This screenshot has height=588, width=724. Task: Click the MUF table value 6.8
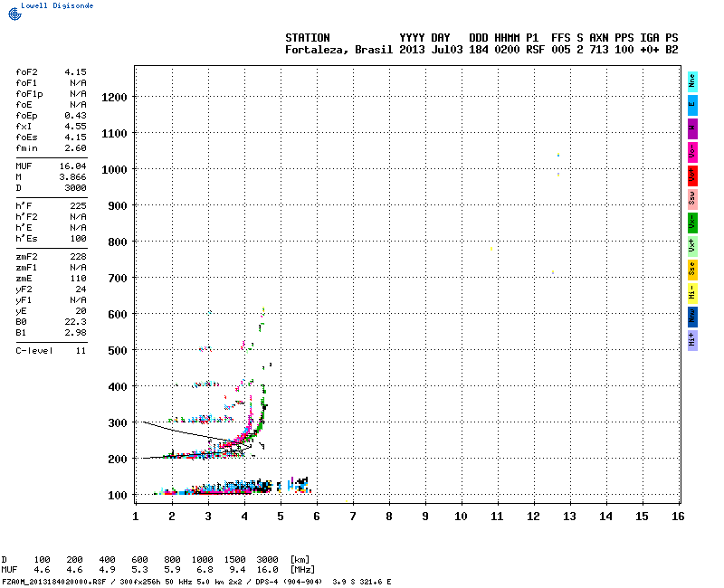(x=205, y=570)
